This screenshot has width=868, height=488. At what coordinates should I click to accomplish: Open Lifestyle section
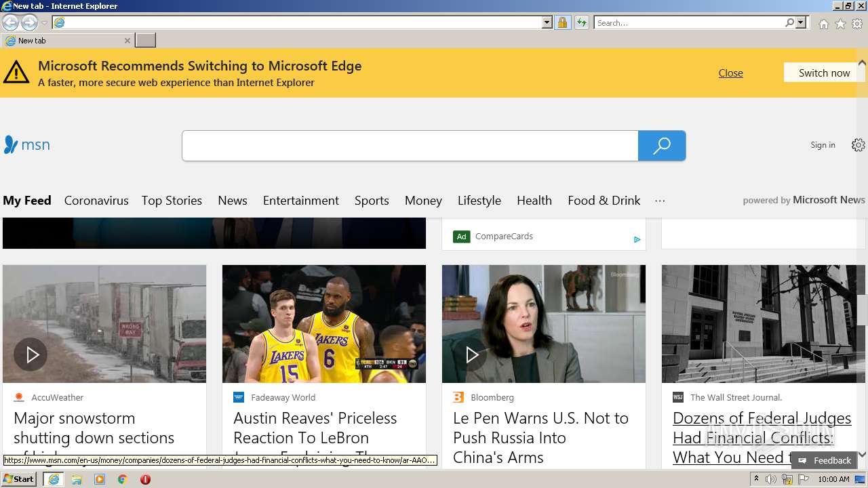tap(479, 201)
